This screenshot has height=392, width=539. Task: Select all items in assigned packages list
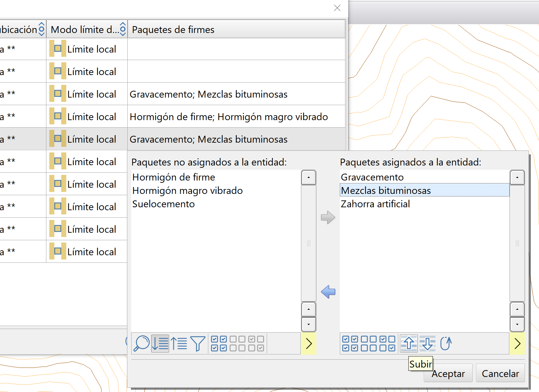(x=350, y=343)
